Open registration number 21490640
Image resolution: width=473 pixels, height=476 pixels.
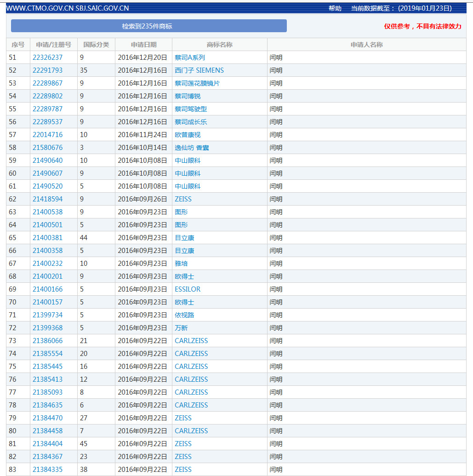48,161
